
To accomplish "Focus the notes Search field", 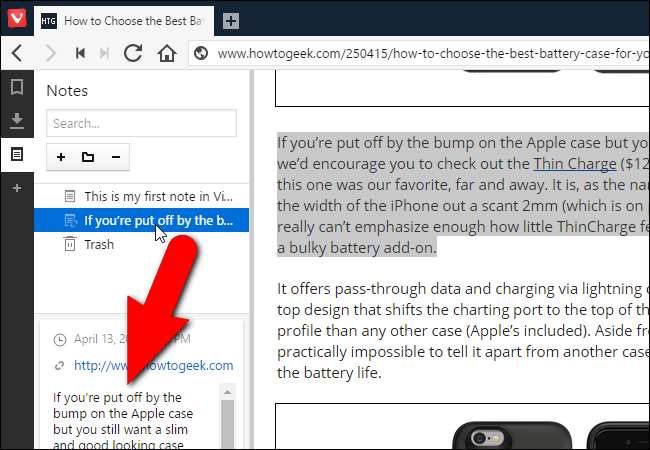I will pyautogui.click(x=141, y=123).
